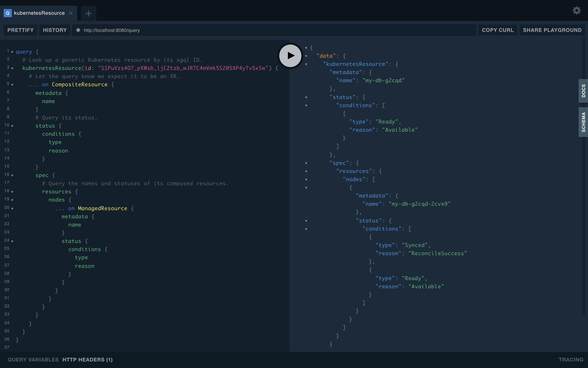This screenshot has height=368, width=588.
Task: Prettify the query
Action: click(x=20, y=30)
